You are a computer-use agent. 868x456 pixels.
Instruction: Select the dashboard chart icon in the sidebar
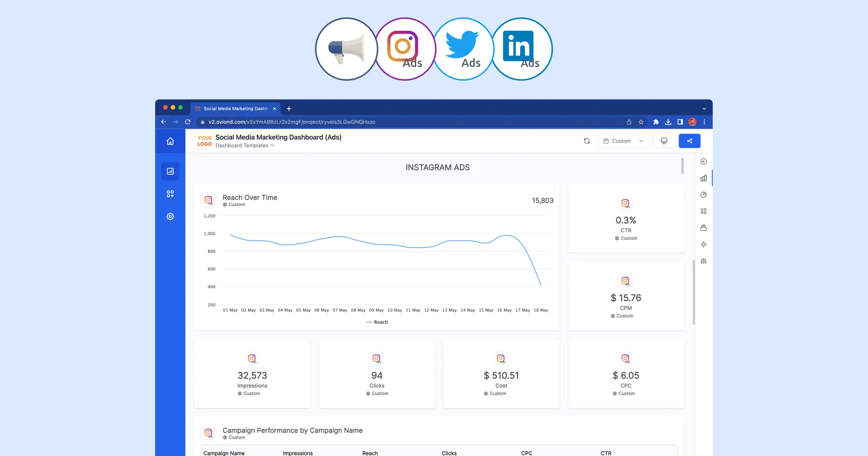(170, 171)
